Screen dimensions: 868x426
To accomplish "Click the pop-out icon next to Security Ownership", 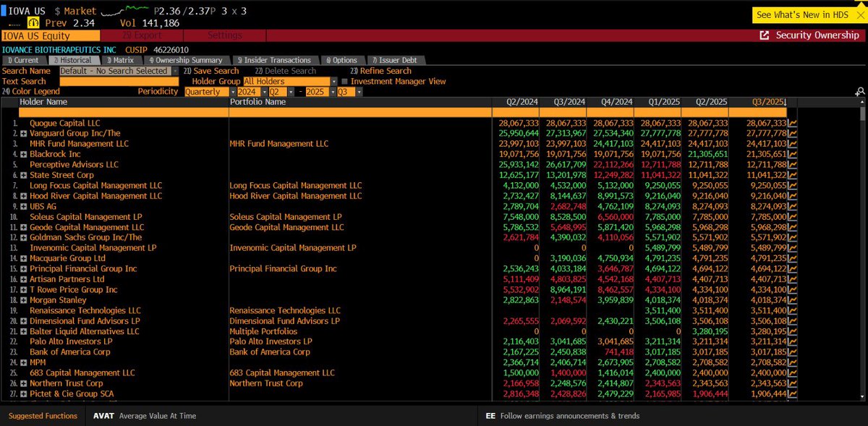I will pos(765,35).
